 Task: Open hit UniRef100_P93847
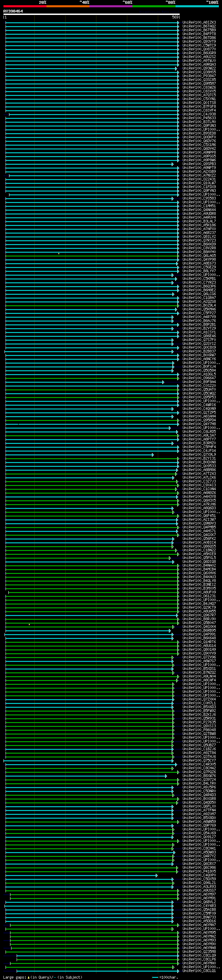(199, 76)
